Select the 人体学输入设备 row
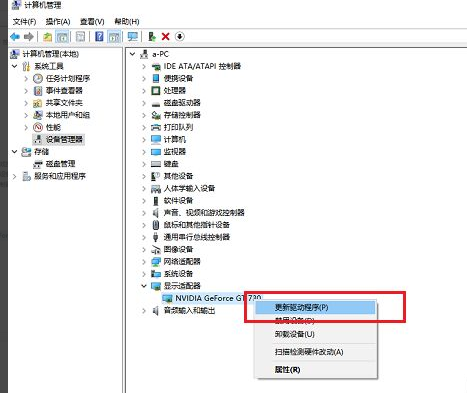 [x=189, y=188]
